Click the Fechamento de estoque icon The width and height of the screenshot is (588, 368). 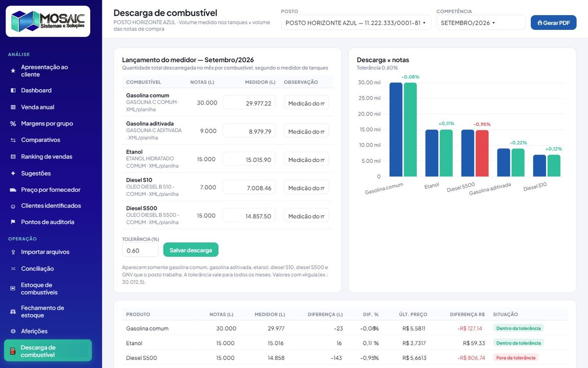[13, 312]
